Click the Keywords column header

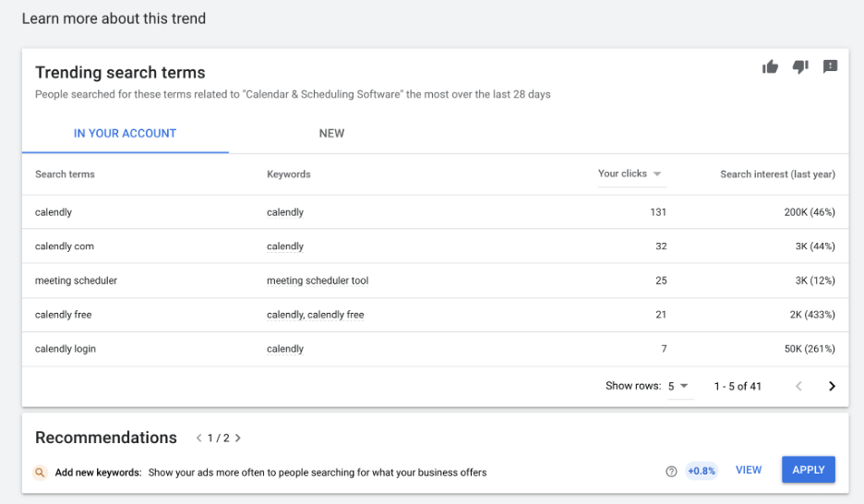(289, 174)
